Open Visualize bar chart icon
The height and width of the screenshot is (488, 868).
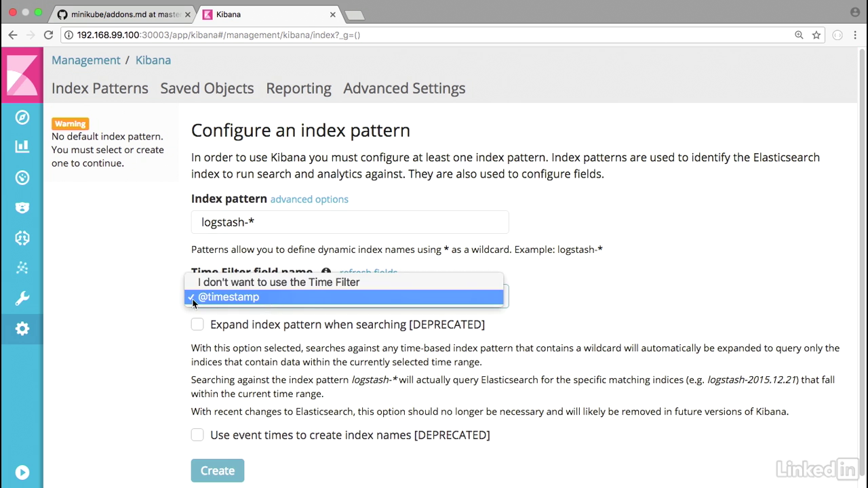click(x=22, y=146)
